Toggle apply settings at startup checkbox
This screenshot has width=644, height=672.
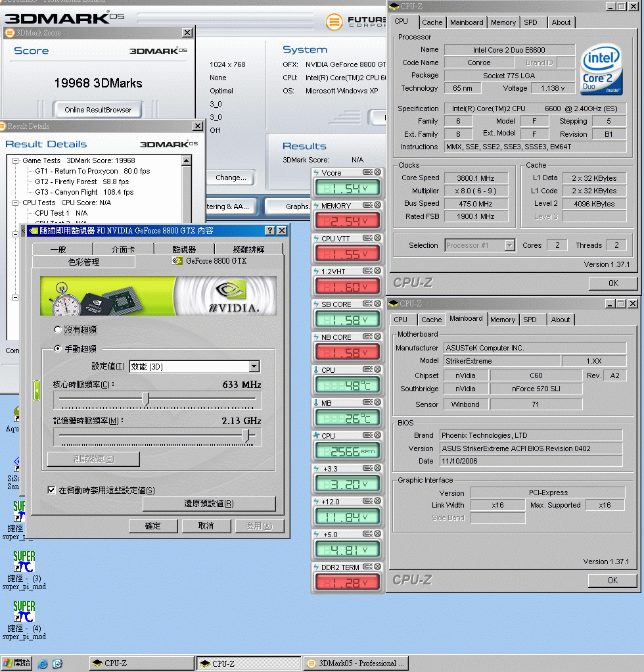click(51, 490)
